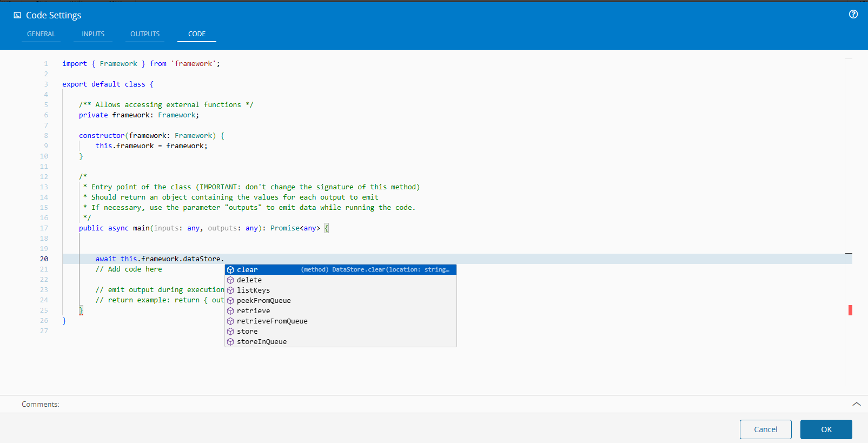Click the method icon beside retrieveFromQueue
The image size is (868, 443).
coord(230,321)
